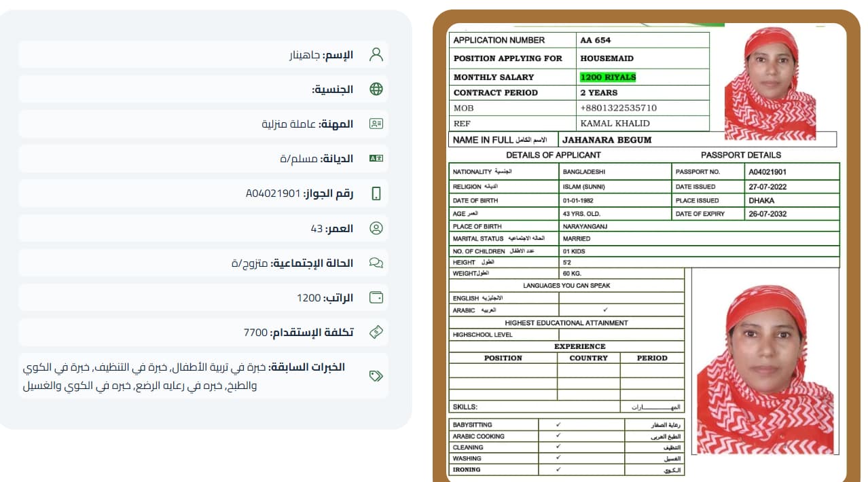The image size is (868, 482).
Task: Click the globe icon beside الجنسية
Action: point(376,89)
